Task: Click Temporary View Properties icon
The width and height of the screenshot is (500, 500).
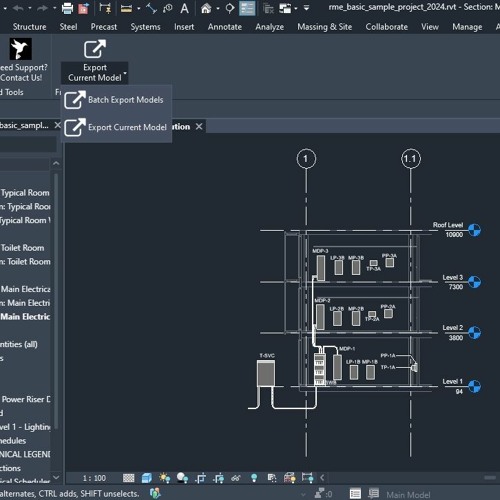Action: coord(272,478)
